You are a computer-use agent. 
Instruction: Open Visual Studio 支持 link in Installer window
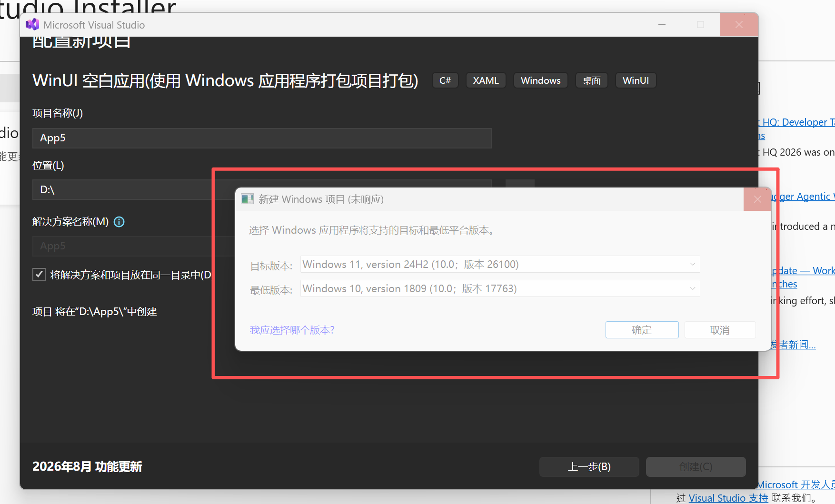pyautogui.click(x=728, y=498)
